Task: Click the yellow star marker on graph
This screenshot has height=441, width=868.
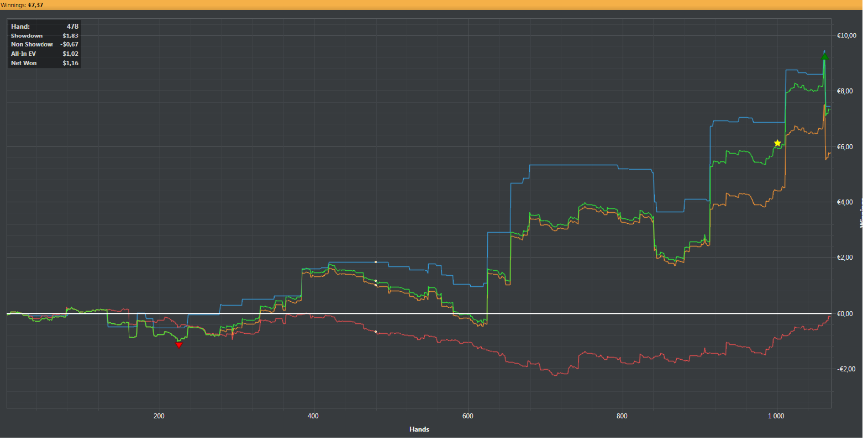Action: [777, 143]
